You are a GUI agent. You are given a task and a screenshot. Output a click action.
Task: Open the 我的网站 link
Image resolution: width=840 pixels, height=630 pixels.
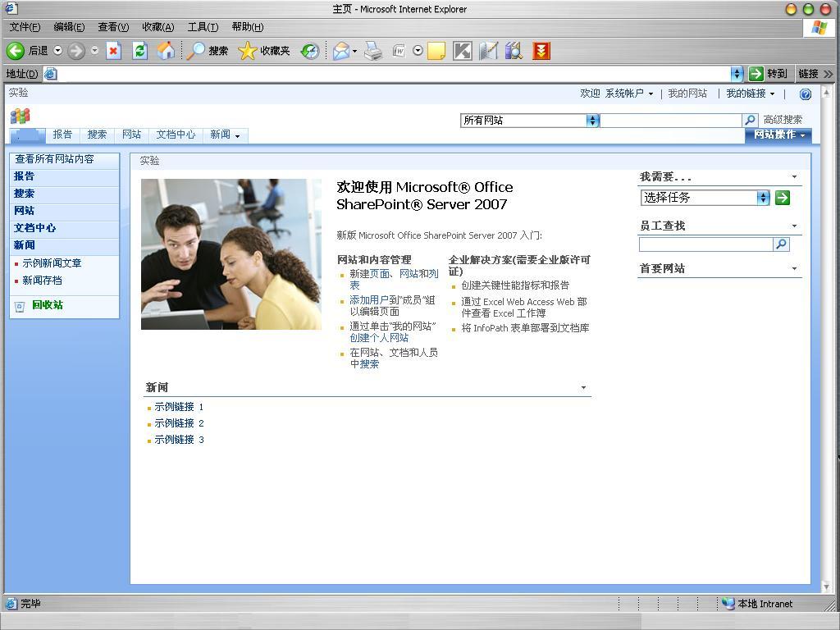(x=687, y=94)
